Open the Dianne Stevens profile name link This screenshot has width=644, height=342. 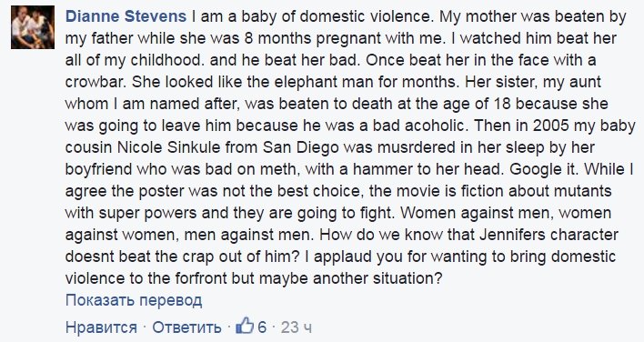126,16
